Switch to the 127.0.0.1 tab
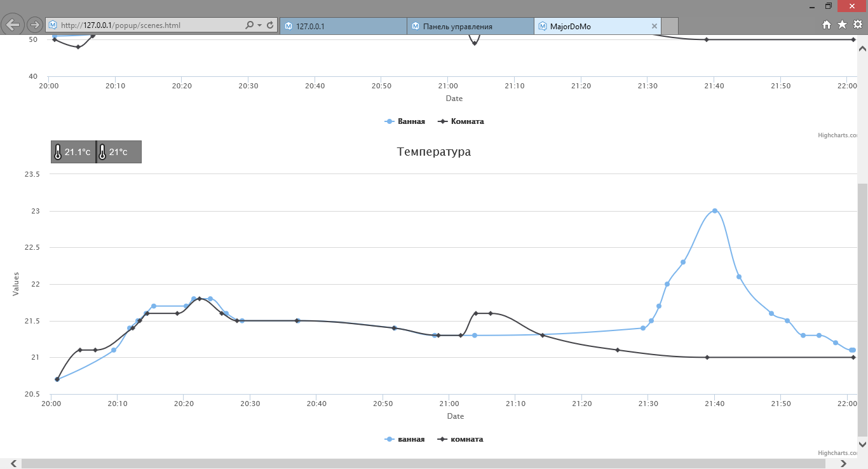Viewport: 868px width, 469px height. click(x=343, y=26)
